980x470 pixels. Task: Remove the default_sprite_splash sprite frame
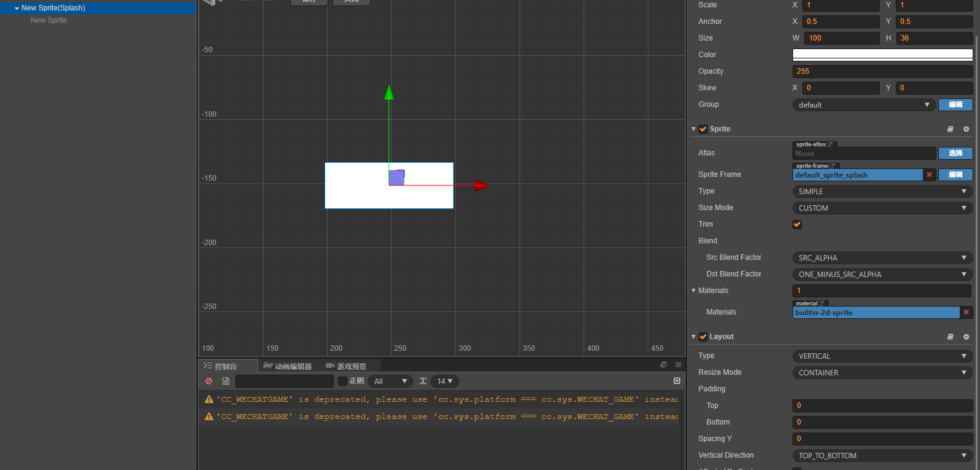pyautogui.click(x=930, y=174)
